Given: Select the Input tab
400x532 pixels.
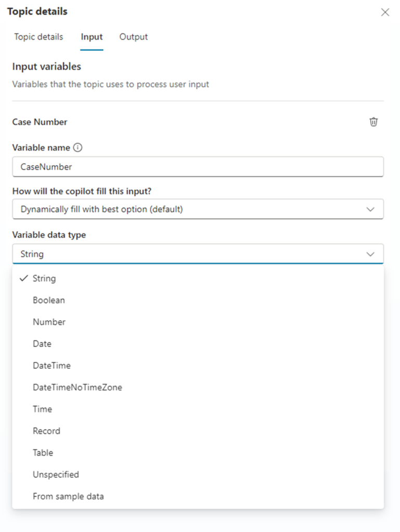Looking at the screenshot, I should (92, 37).
